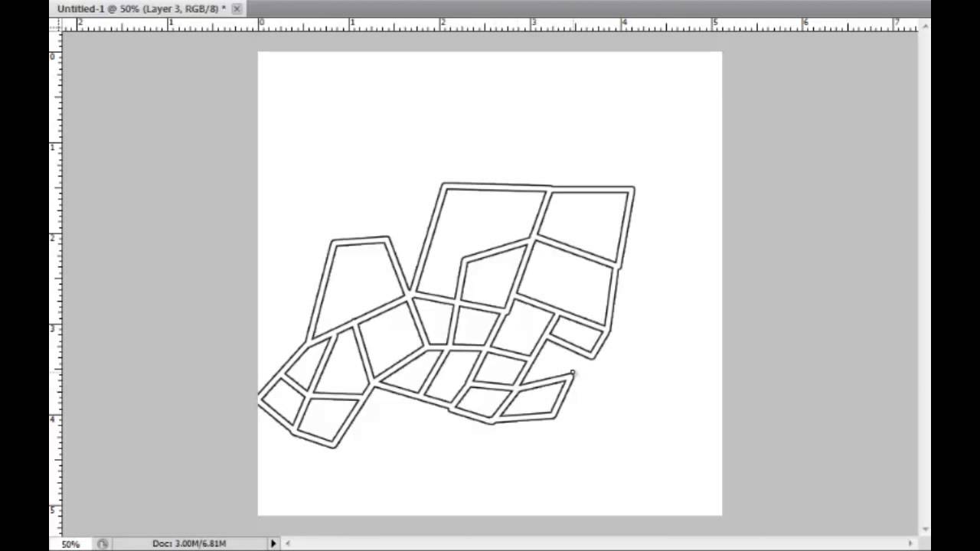Click the horizontal scrollbar left arrow
Screen dimensions: 980x551
[x=288, y=543]
